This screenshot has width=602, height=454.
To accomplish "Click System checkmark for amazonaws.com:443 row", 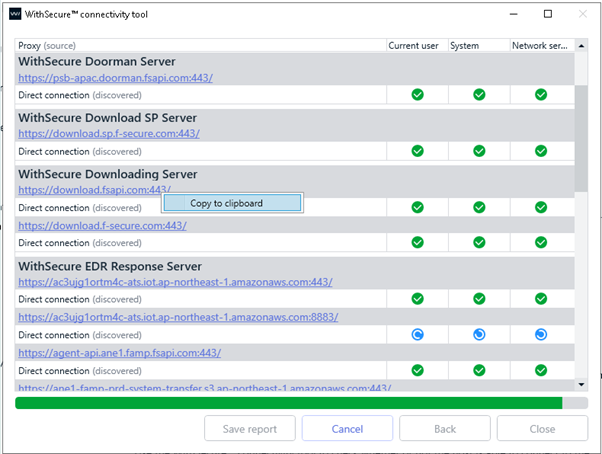I will (x=479, y=299).
